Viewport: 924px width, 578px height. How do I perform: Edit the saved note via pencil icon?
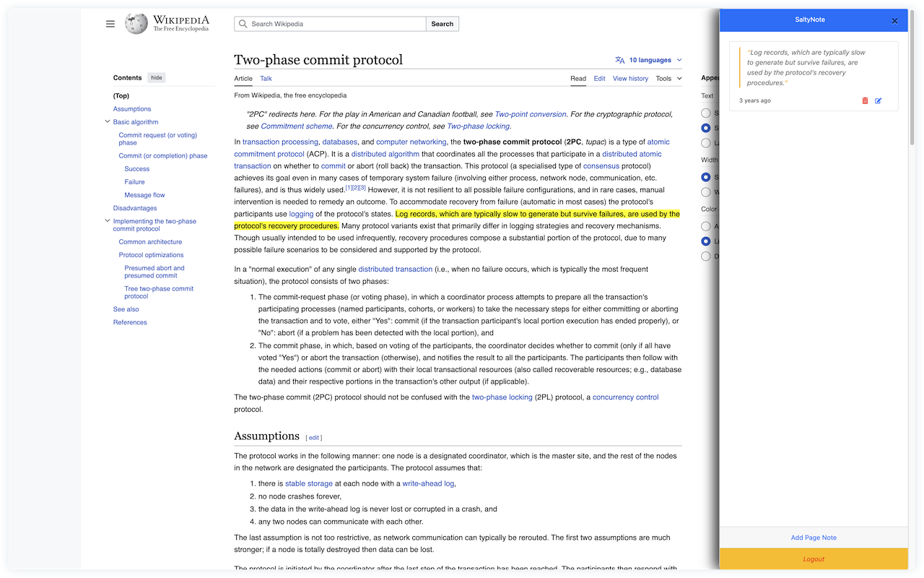pyautogui.click(x=878, y=101)
